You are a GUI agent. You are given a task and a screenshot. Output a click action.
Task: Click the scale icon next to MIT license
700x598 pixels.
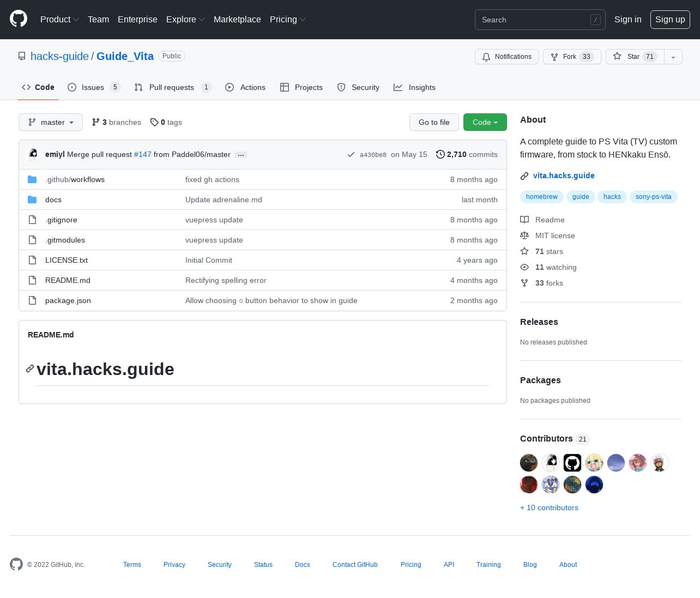pos(524,235)
